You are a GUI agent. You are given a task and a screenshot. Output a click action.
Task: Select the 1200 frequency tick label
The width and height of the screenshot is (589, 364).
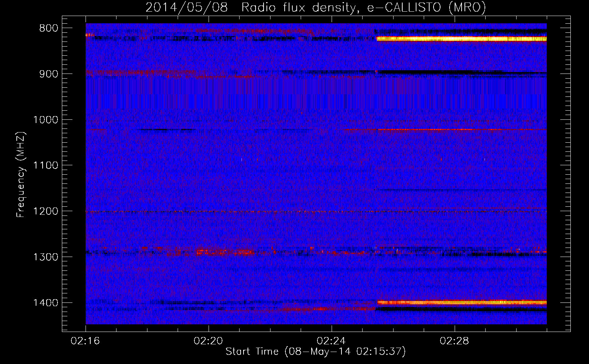tap(46, 211)
